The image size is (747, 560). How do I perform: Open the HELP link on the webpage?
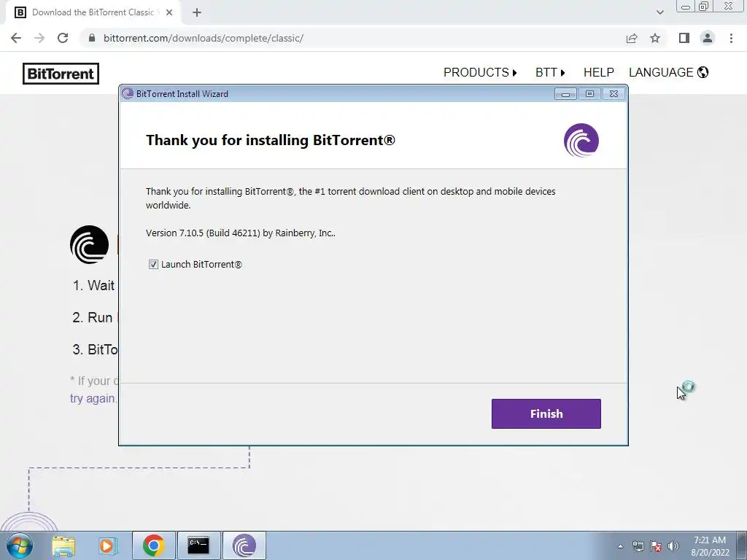(599, 72)
